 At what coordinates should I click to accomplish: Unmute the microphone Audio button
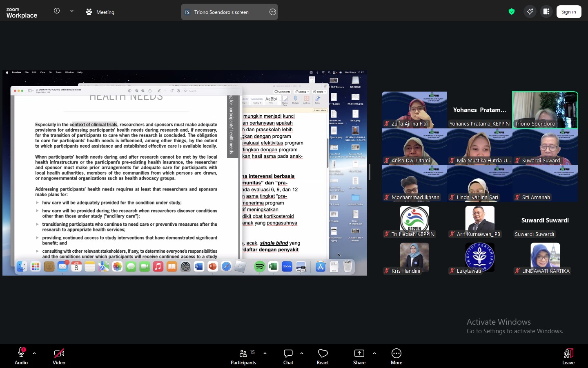21,356
